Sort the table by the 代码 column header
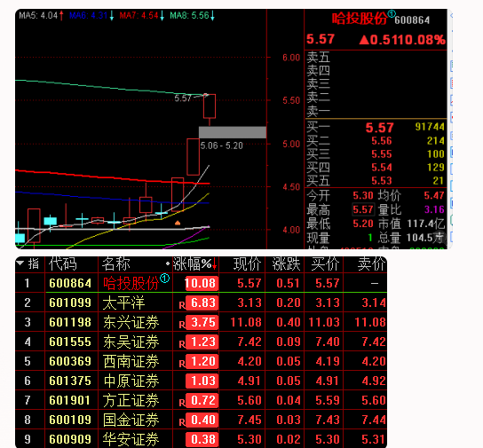Viewport: 483px width, 448px height. pyautogui.click(x=63, y=264)
